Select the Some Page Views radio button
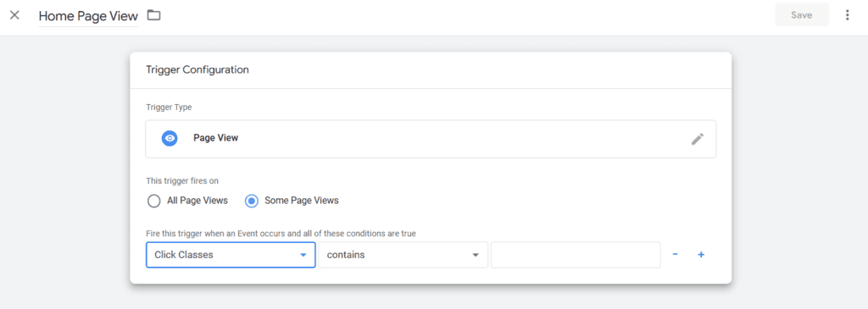This screenshot has height=309, width=868. tap(251, 201)
